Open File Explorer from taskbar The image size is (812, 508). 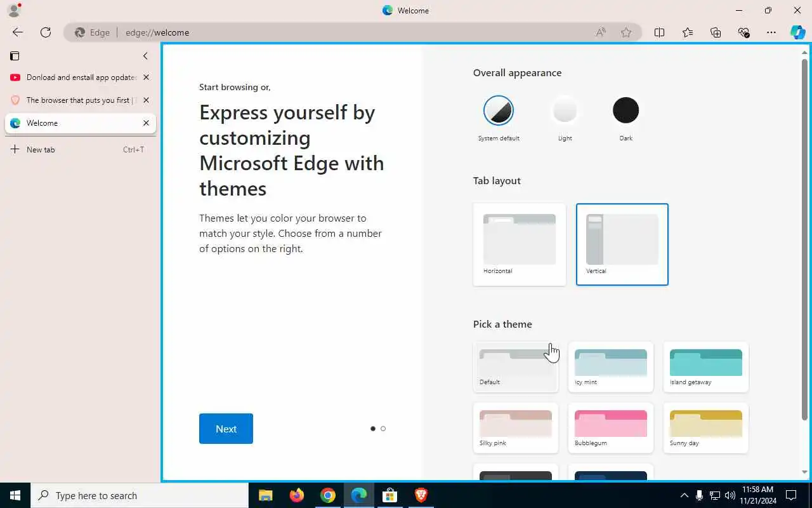click(x=265, y=495)
